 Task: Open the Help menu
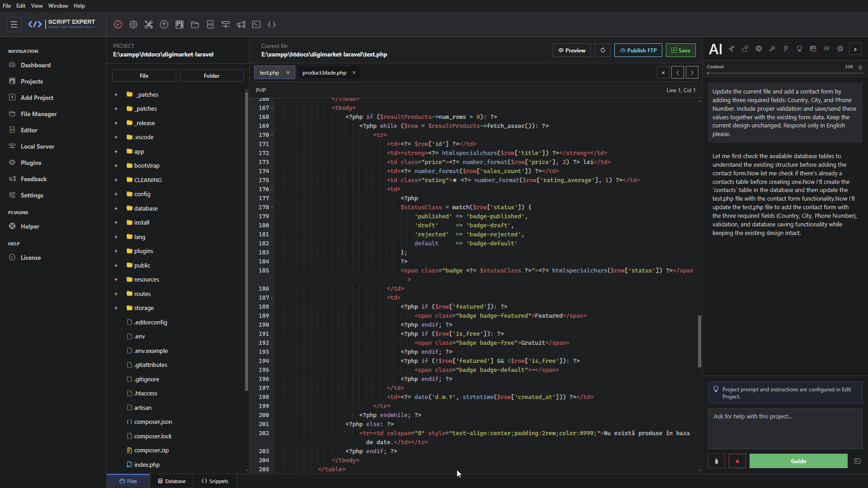tap(79, 6)
